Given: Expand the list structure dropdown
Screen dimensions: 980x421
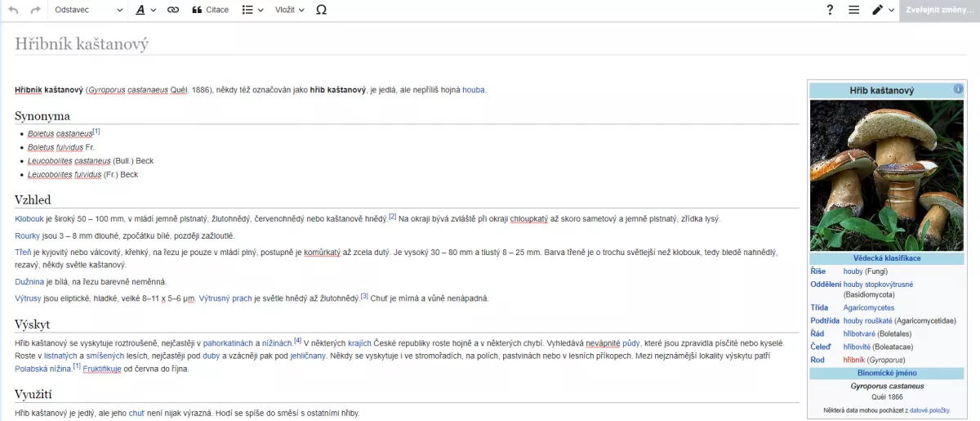Looking at the screenshot, I should tap(252, 10).
